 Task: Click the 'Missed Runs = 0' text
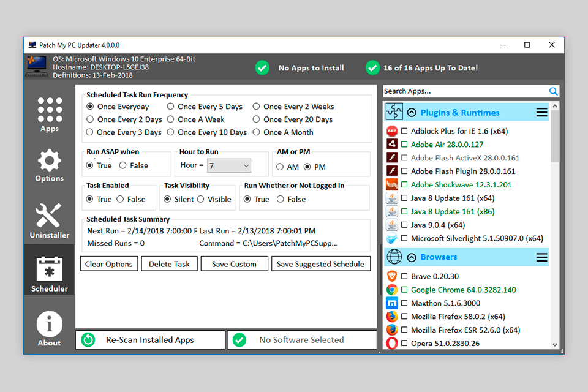(x=116, y=243)
